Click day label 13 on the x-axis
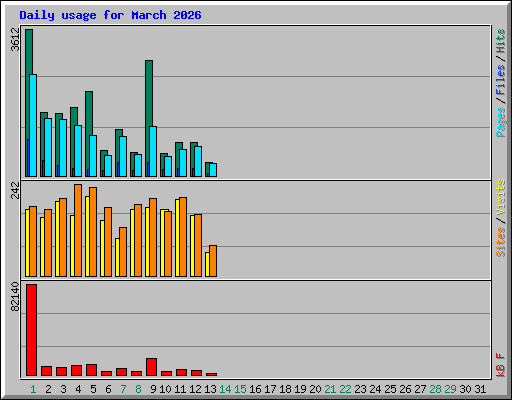 click(x=210, y=389)
